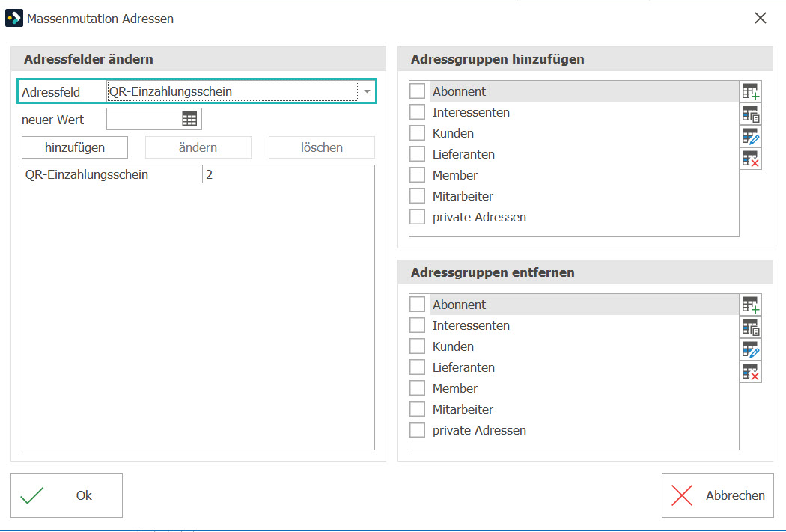This screenshot has width=786, height=532.
Task: Confirm with the Ok button
Action: pyautogui.click(x=67, y=495)
